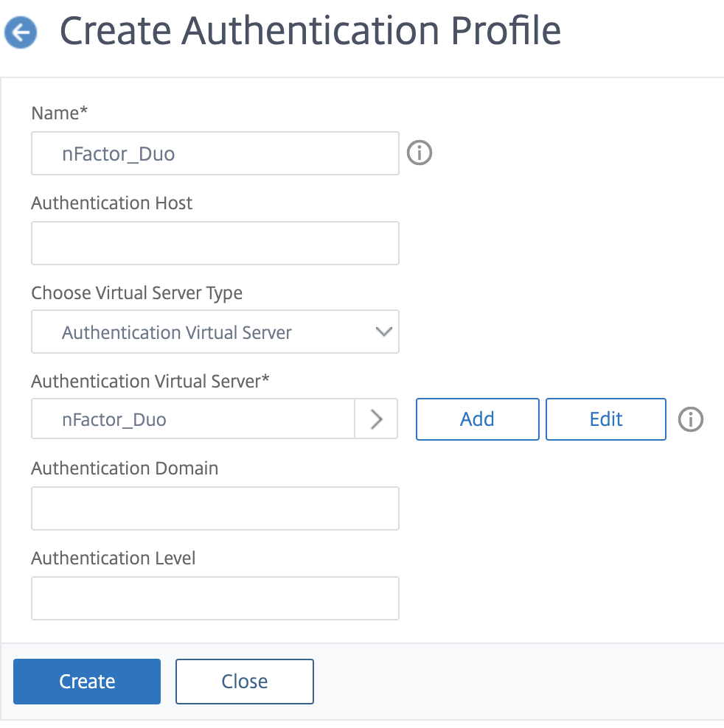Select the Name field containing nFactor_Duo
The width and height of the screenshot is (724, 728).
pos(215,153)
